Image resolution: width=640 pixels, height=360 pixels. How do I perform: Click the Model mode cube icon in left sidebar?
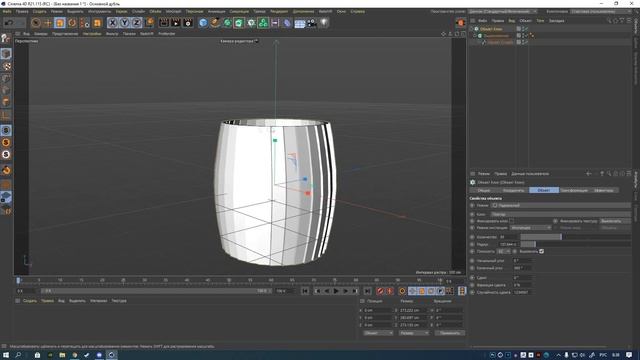[x=6, y=54]
